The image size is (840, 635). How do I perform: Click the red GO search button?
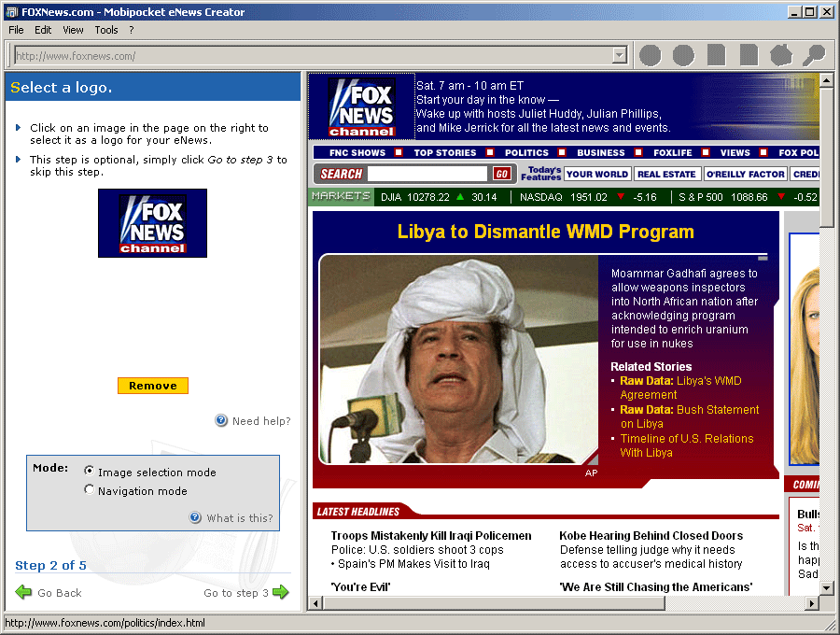pyautogui.click(x=501, y=174)
